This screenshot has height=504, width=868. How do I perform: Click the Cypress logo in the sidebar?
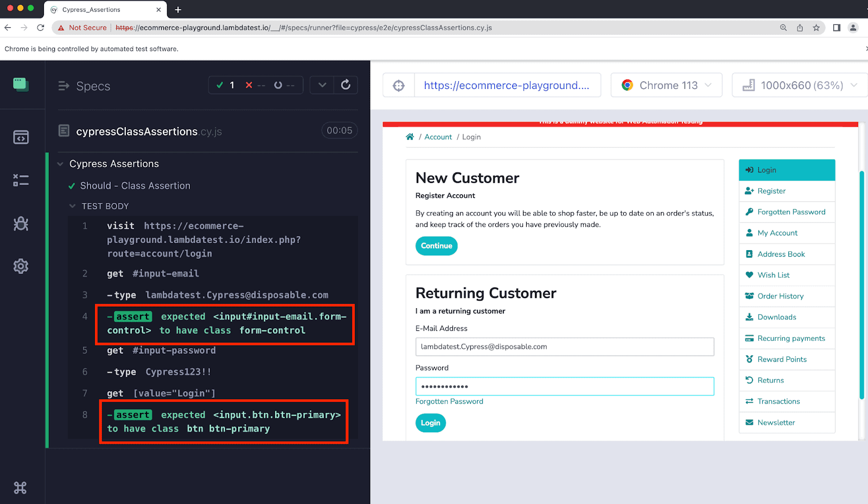[21, 85]
